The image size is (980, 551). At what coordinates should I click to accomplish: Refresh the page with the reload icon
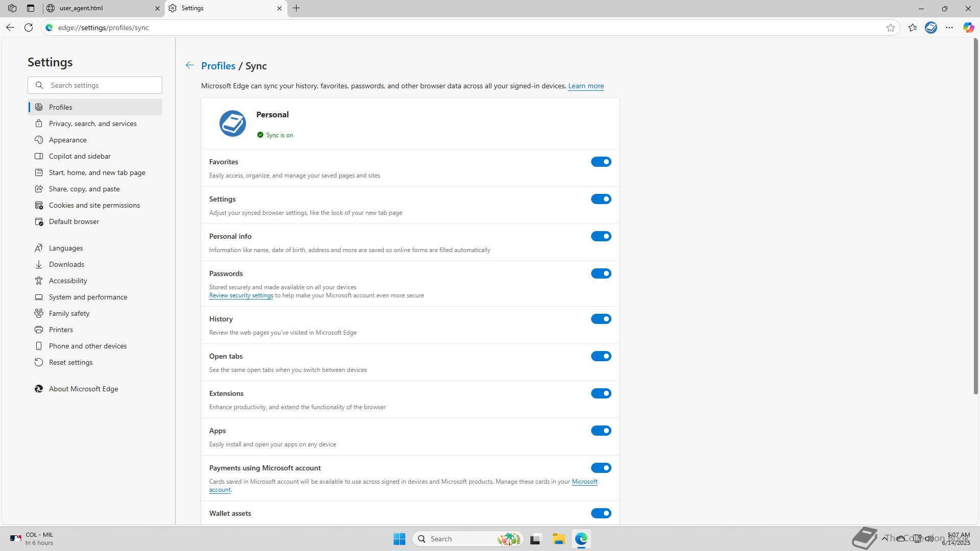[29, 28]
